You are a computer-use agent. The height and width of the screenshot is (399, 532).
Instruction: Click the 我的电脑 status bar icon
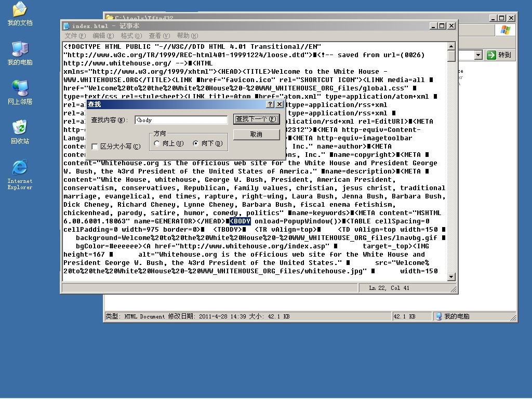click(x=438, y=316)
